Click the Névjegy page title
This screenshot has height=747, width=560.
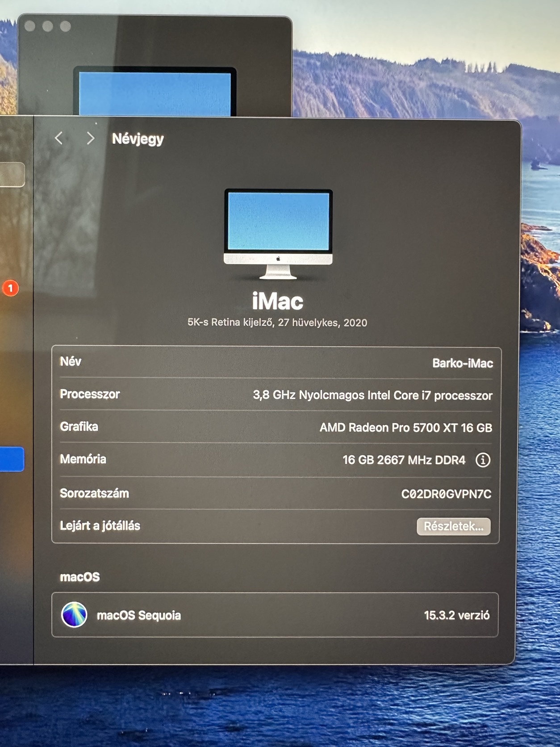[x=138, y=139]
